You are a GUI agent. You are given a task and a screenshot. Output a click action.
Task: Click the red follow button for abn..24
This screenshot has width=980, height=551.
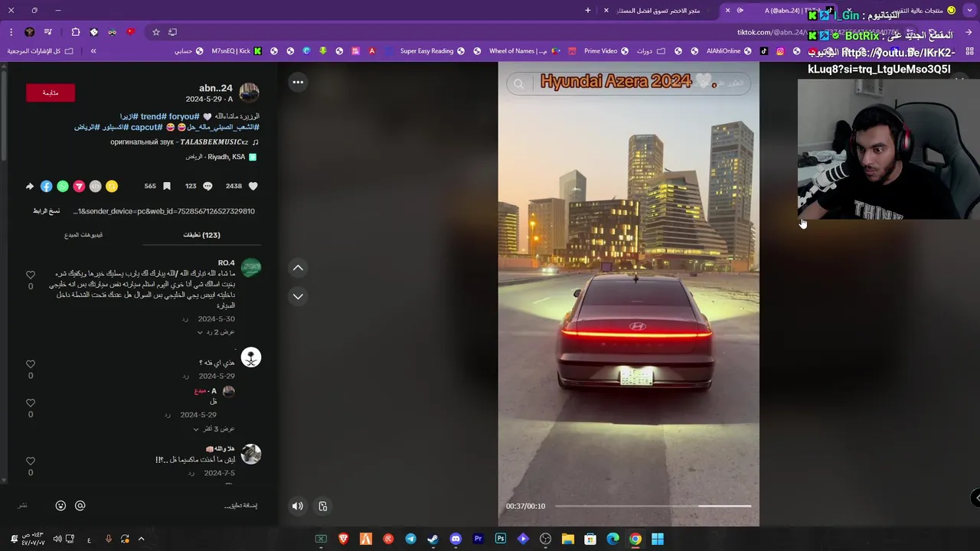point(51,93)
